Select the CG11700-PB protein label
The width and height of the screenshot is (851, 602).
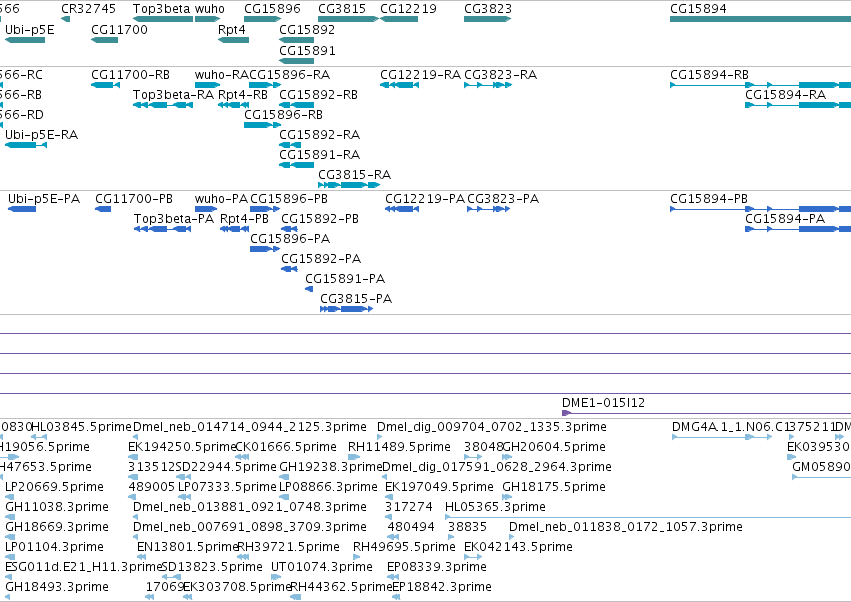[x=134, y=199]
